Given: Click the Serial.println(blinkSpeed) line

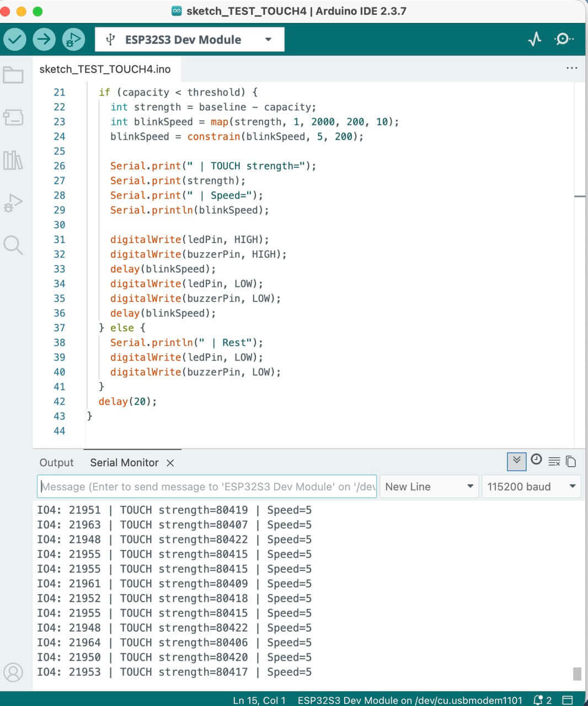Looking at the screenshot, I should coord(189,210).
